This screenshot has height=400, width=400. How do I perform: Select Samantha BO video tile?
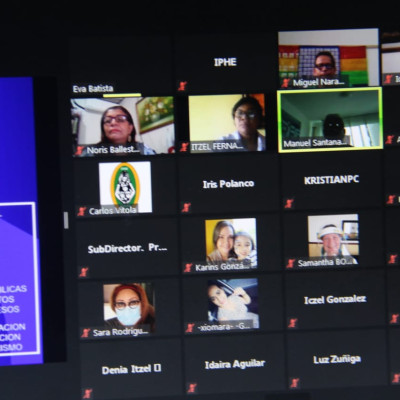click(333, 239)
